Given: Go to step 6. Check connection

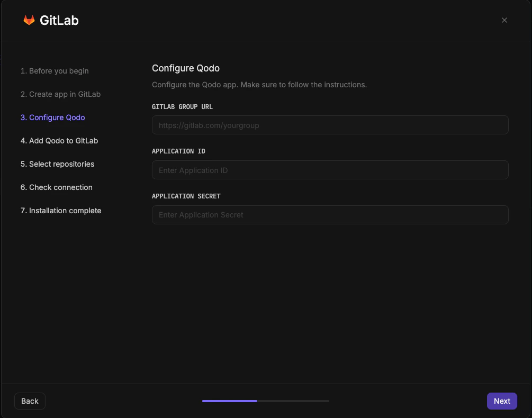Looking at the screenshot, I should click(56, 187).
